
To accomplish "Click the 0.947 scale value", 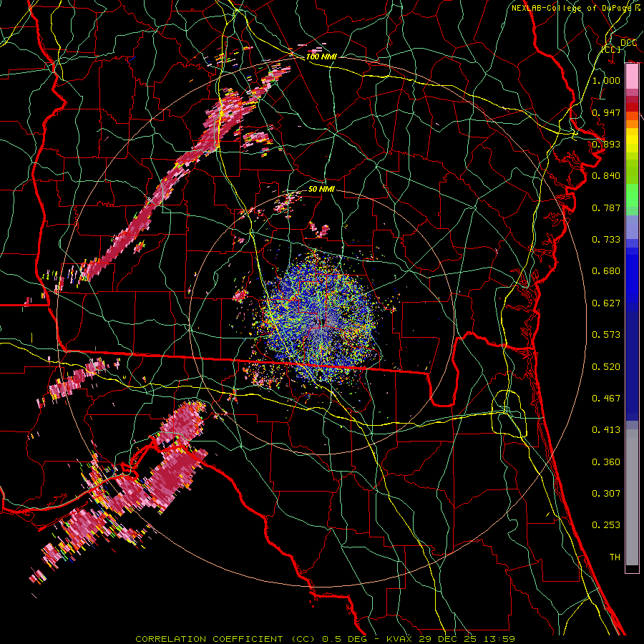I will click(606, 112).
